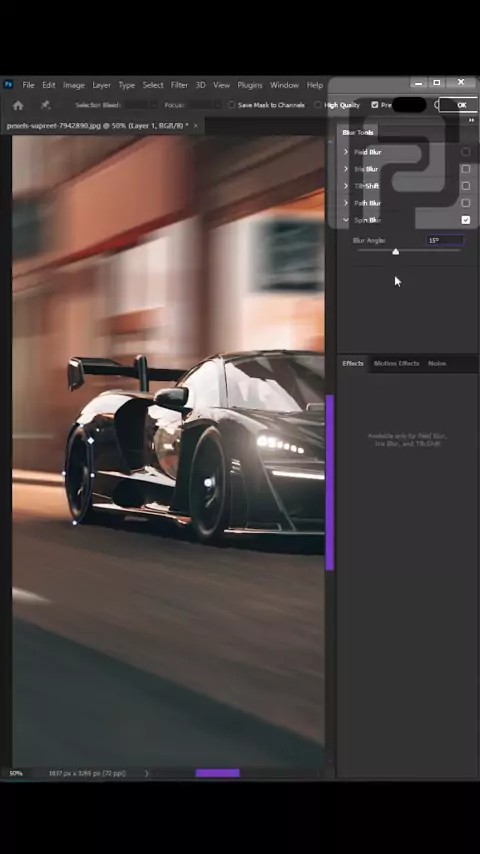The height and width of the screenshot is (854, 480).
Task: Select the Blur Tools panel tab
Action: (x=358, y=132)
